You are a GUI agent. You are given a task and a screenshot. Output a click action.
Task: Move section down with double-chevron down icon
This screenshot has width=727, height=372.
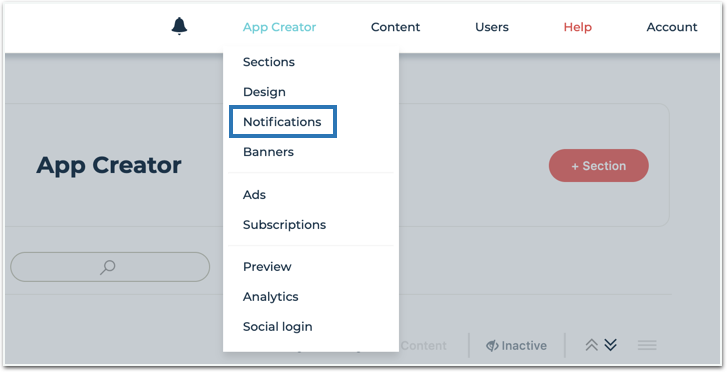[611, 345]
